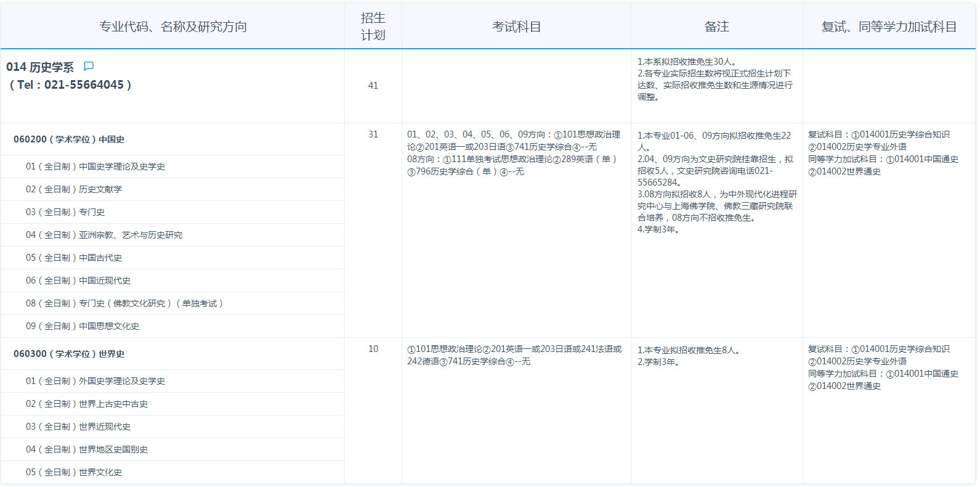Image resolution: width=980 pixels, height=487 pixels.
Task: Click the 专业代码、名称及研究方向 column header
Action: click(173, 27)
